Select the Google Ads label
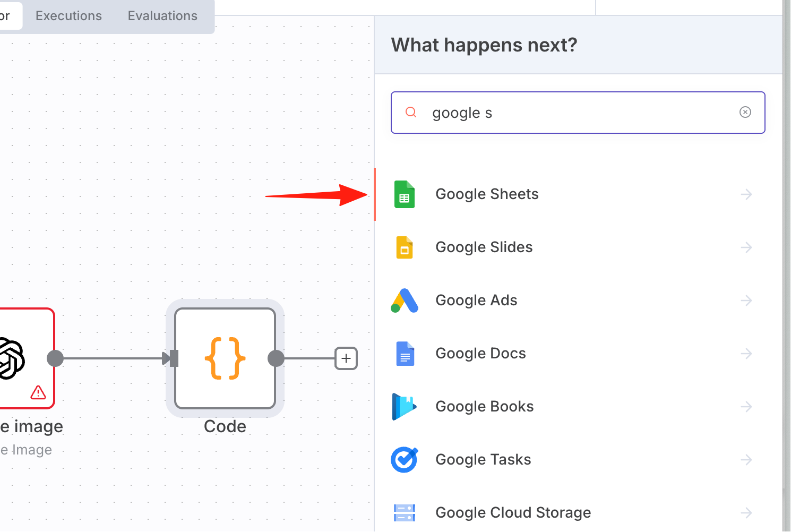 476,301
